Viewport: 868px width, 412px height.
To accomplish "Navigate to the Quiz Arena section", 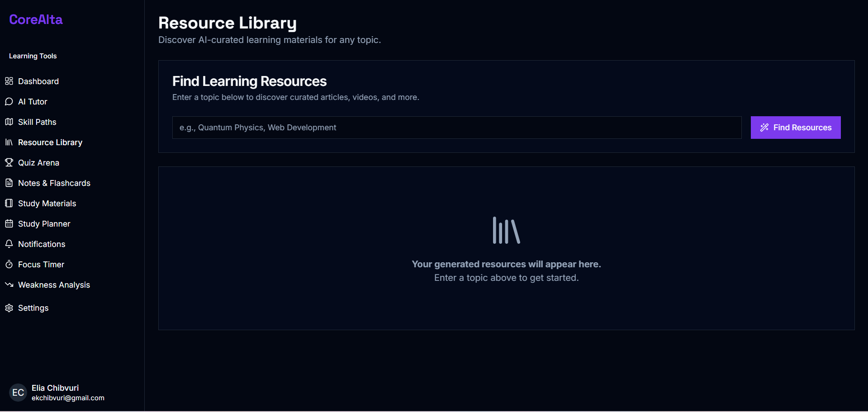I will pos(38,163).
